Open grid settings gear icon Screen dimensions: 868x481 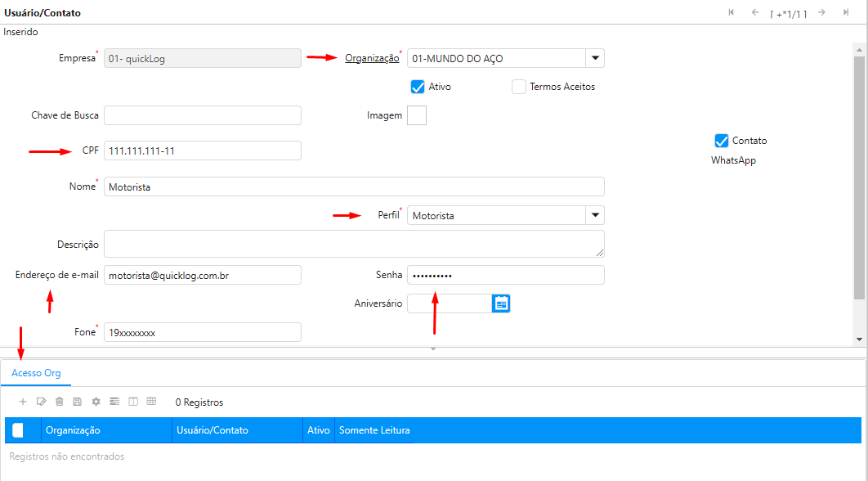[96, 402]
